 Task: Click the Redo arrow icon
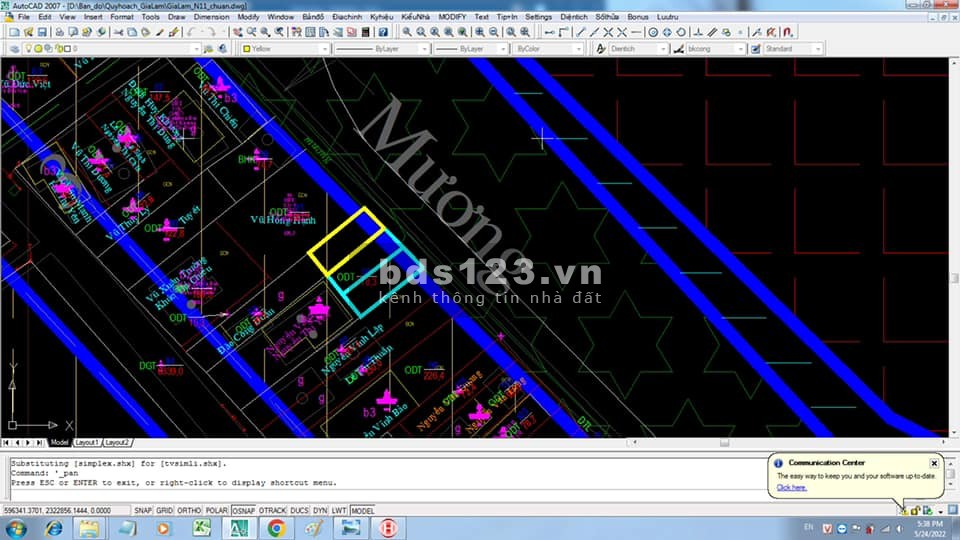click(211, 32)
